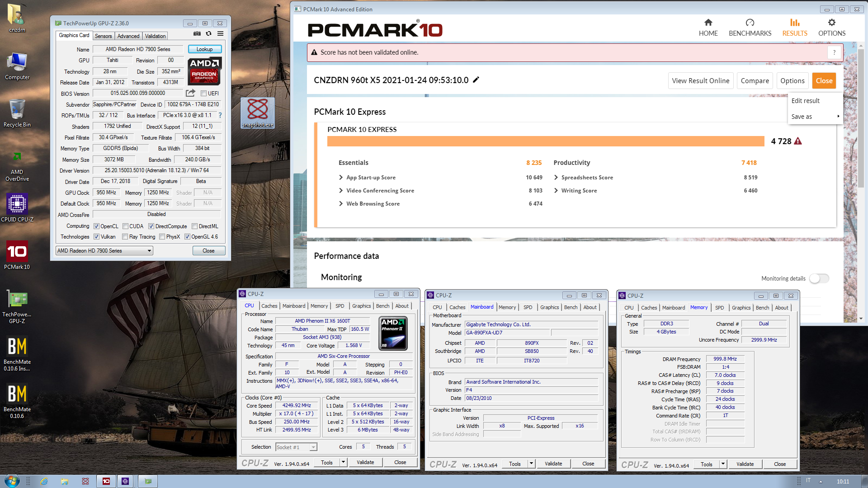Open Internet Explorer from the taskbar

tap(44, 481)
